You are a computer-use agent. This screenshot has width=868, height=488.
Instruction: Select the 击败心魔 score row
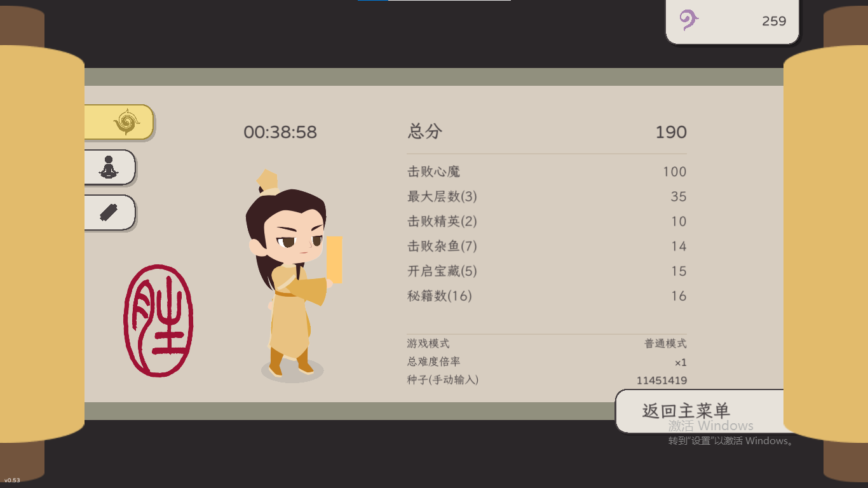click(547, 172)
